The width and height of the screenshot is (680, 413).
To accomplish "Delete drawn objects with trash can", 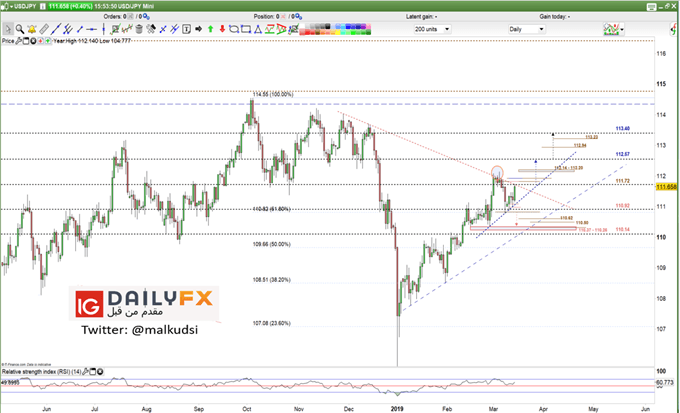I will click(x=139, y=29).
